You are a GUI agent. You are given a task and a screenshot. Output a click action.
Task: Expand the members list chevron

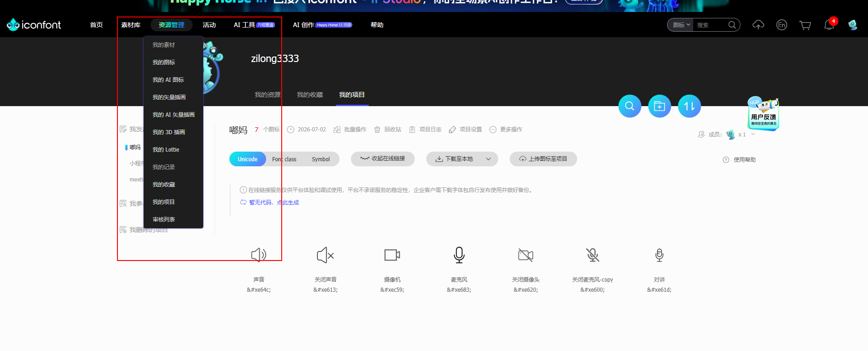tap(753, 134)
